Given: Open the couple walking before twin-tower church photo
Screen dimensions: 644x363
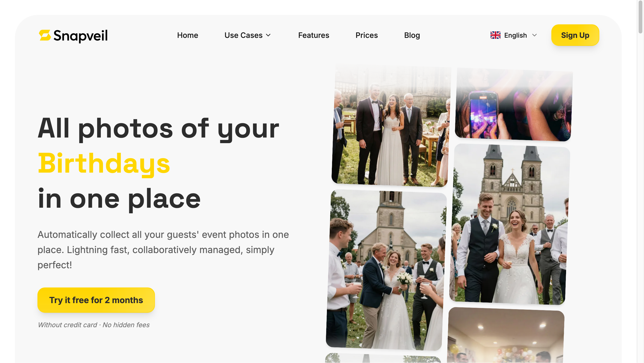Looking at the screenshot, I should tap(509, 224).
